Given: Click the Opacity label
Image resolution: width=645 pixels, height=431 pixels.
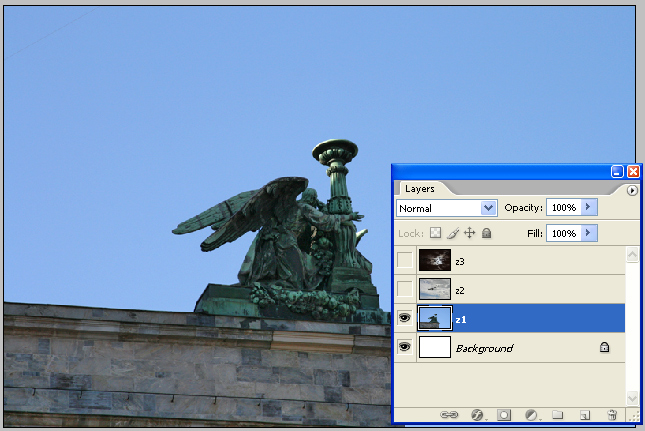Looking at the screenshot, I should click(523, 208).
